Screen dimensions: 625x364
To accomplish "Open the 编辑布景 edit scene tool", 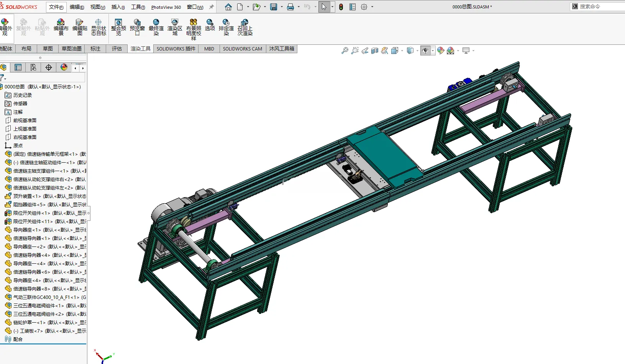I will pos(61,27).
